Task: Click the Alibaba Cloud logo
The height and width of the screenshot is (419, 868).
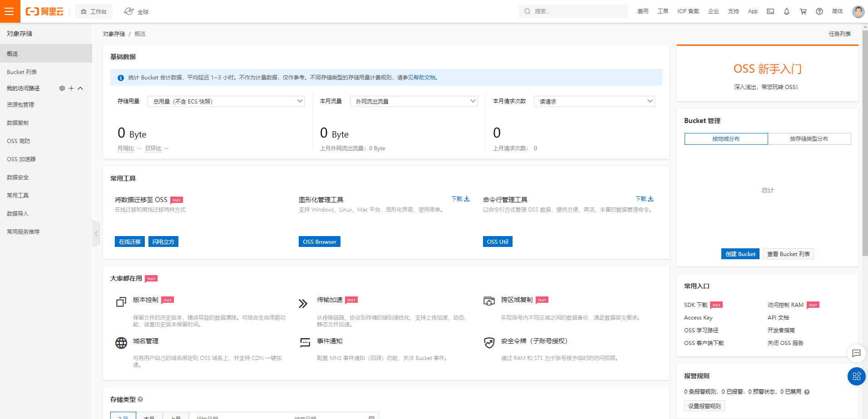Action: pos(44,11)
